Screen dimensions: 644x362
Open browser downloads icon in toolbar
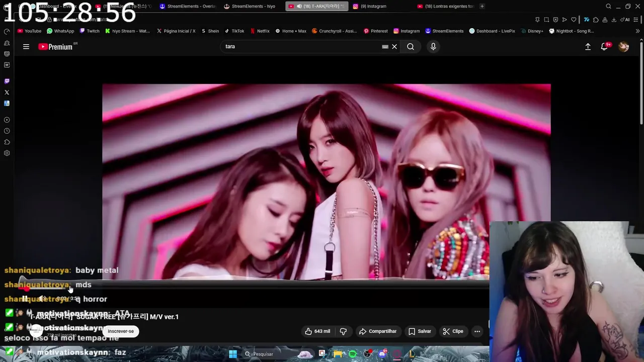pyautogui.click(x=614, y=20)
